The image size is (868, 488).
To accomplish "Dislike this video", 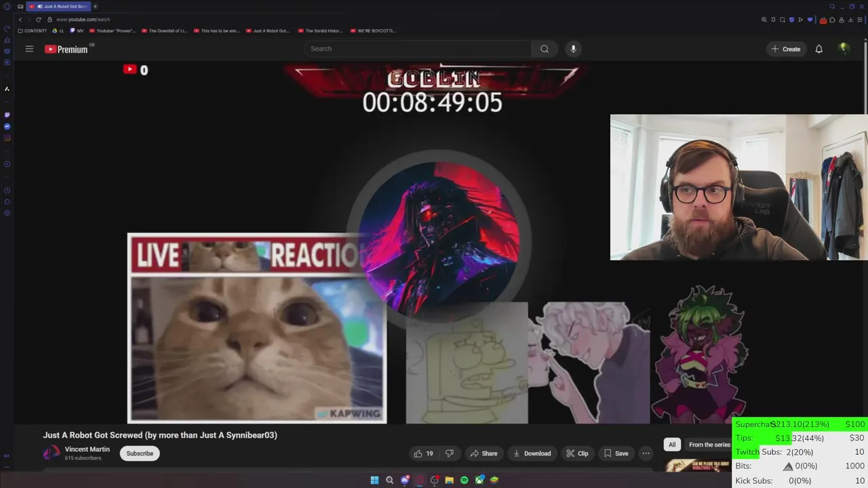I will pos(449,453).
